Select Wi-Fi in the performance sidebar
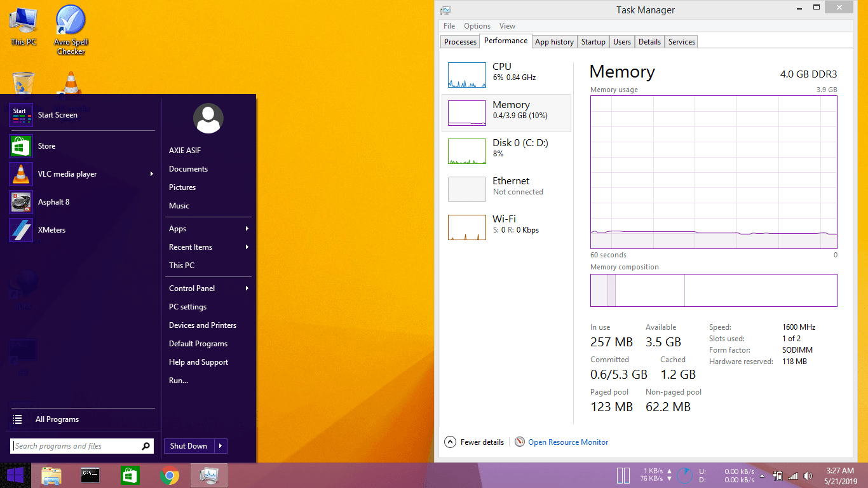This screenshot has height=488, width=868. click(467, 227)
